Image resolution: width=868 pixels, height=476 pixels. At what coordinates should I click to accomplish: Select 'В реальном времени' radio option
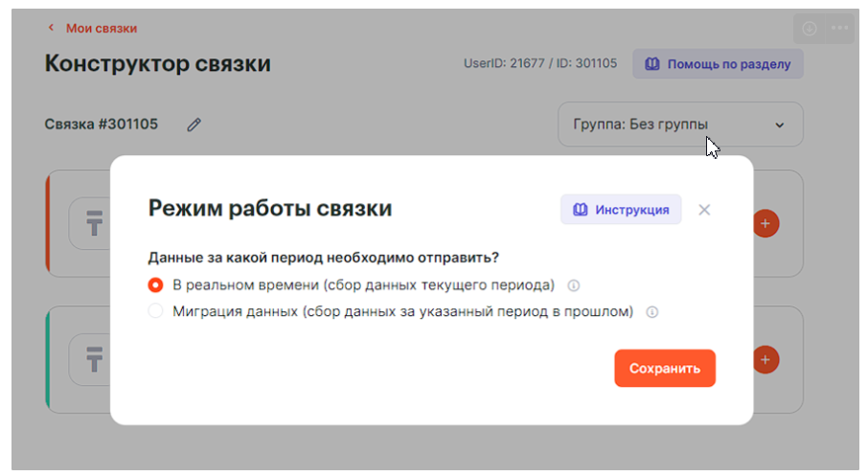pyautogui.click(x=155, y=285)
